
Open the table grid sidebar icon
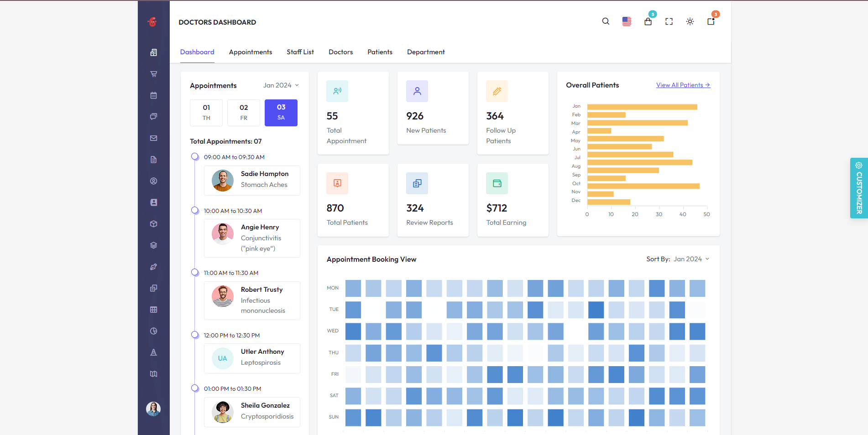[x=153, y=310]
